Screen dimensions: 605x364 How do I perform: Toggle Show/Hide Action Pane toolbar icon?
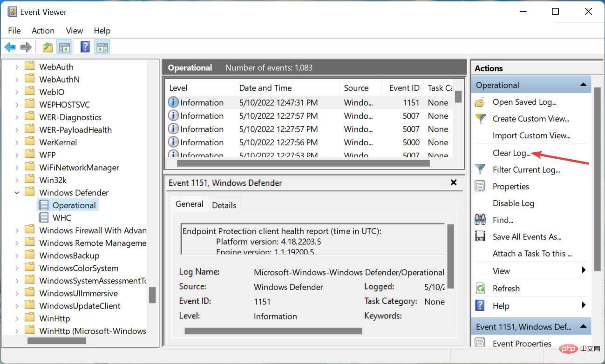(x=102, y=47)
